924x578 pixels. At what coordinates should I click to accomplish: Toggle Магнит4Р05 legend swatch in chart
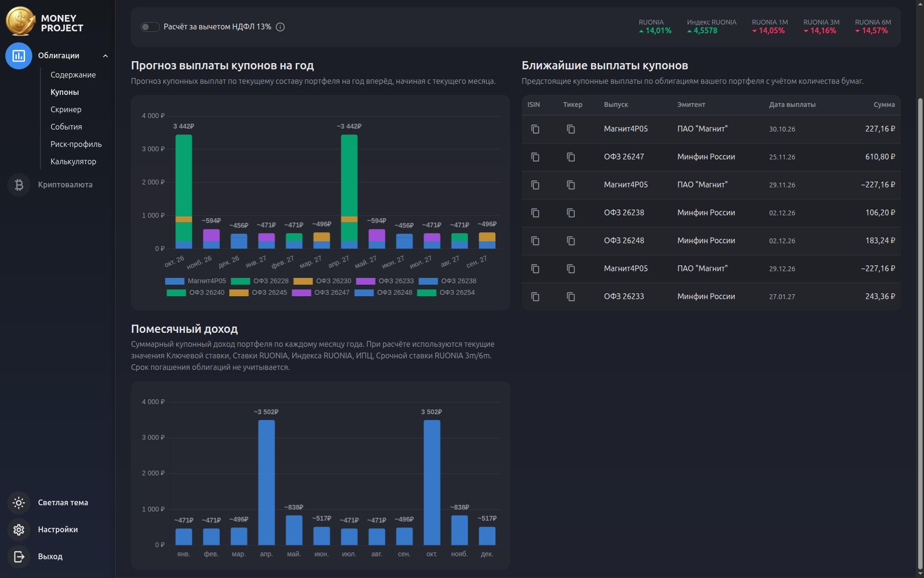[x=174, y=281]
